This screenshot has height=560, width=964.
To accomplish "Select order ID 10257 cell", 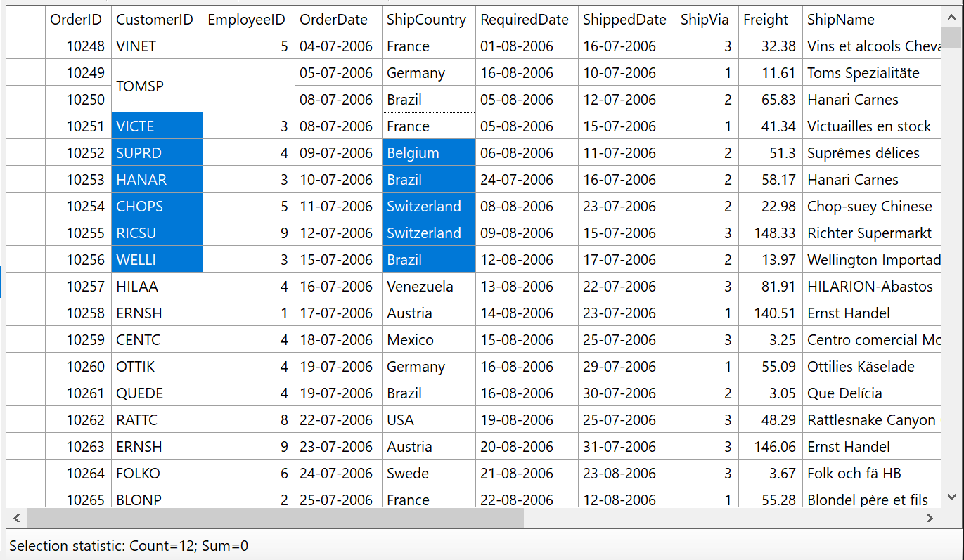I will [x=78, y=287].
